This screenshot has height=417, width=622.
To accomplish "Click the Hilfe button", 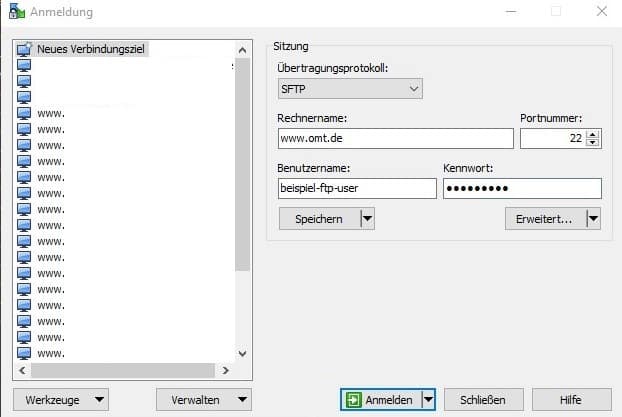I will click(571, 400).
